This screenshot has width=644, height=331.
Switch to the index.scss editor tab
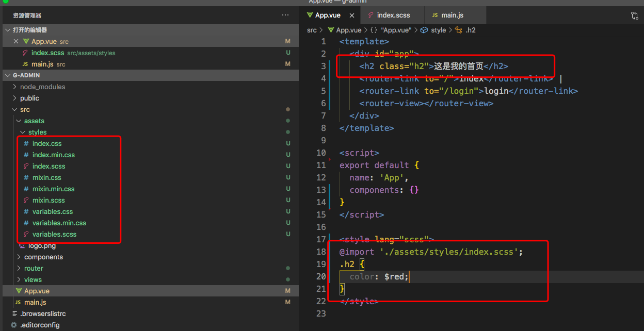coord(392,15)
